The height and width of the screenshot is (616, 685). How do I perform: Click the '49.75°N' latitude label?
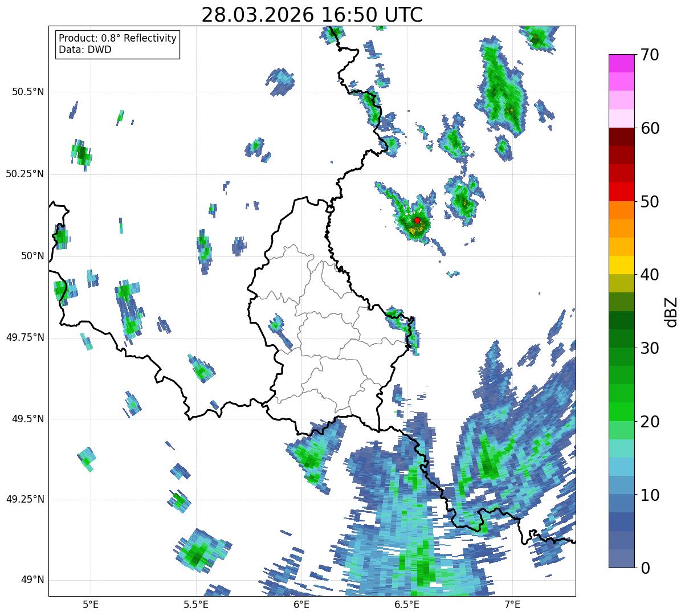click(x=25, y=337)
